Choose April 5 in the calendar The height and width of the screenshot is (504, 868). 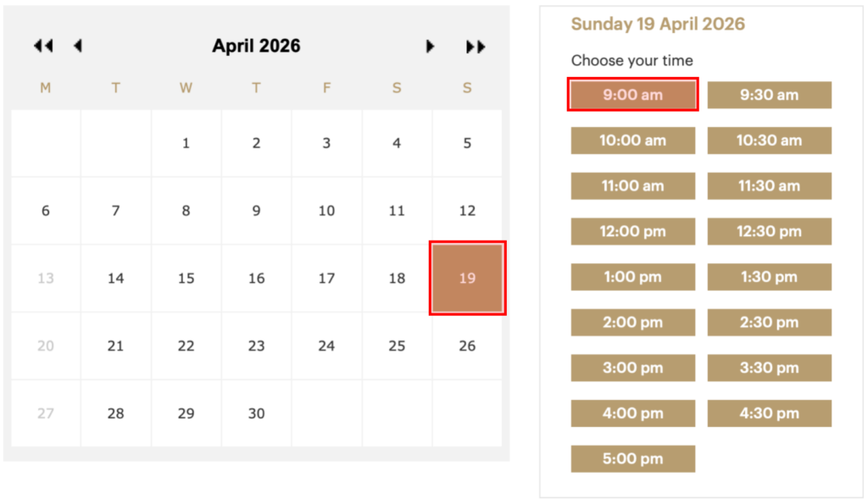[x=467, y=143]
